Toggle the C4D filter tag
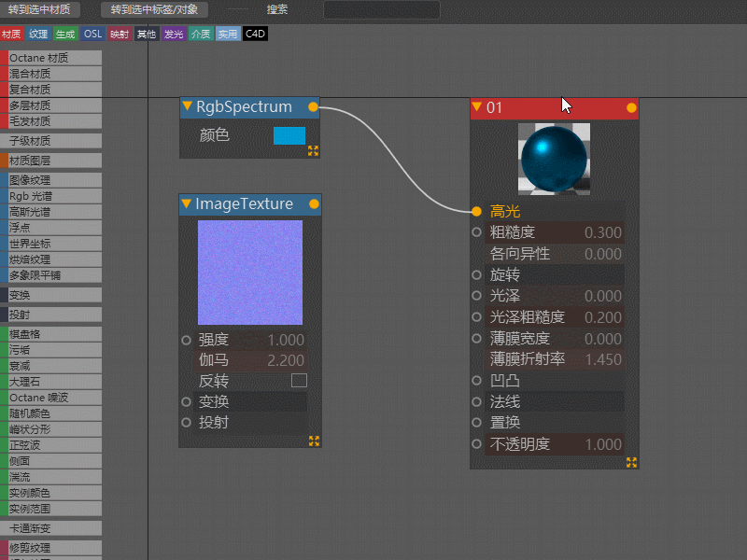Image resolution: width=747 pixels, height=560 pixels. click(x=255, y=34)
